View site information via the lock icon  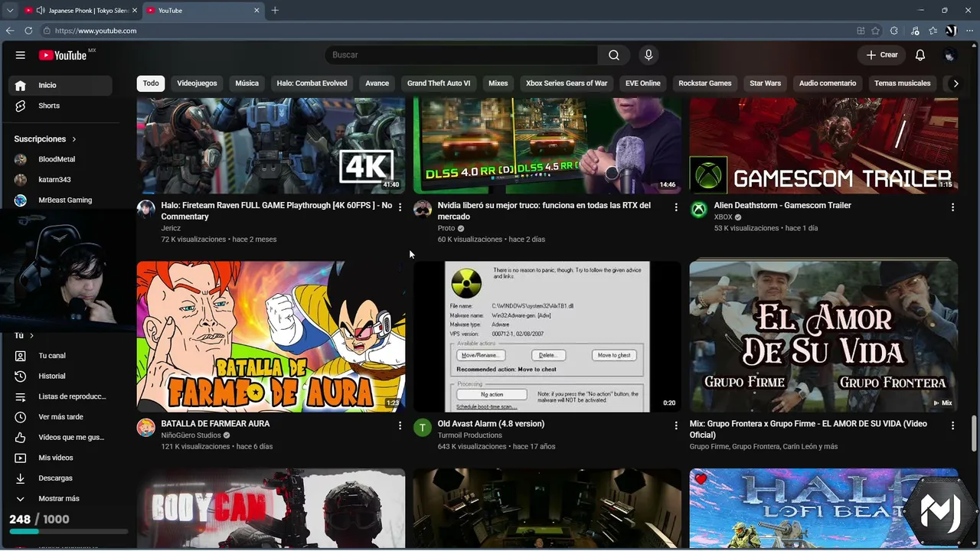tap(47, 31)
